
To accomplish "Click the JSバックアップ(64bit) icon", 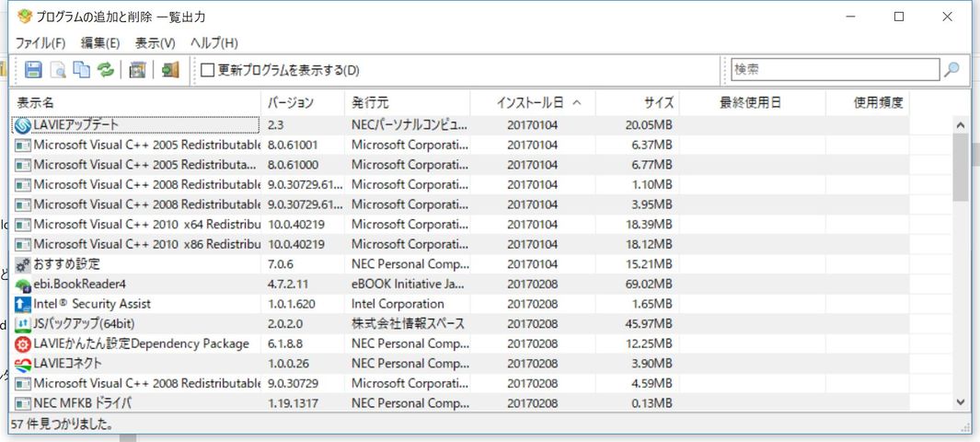I will click(23, 324).
